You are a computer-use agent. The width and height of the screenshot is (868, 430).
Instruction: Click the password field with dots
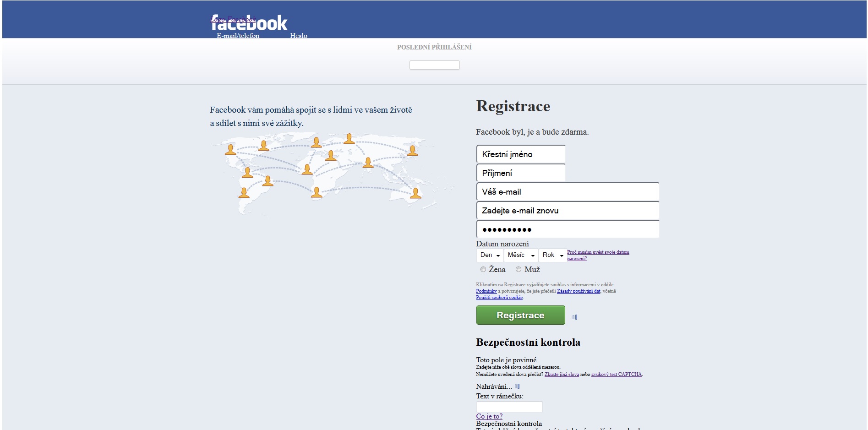[568, 229]
